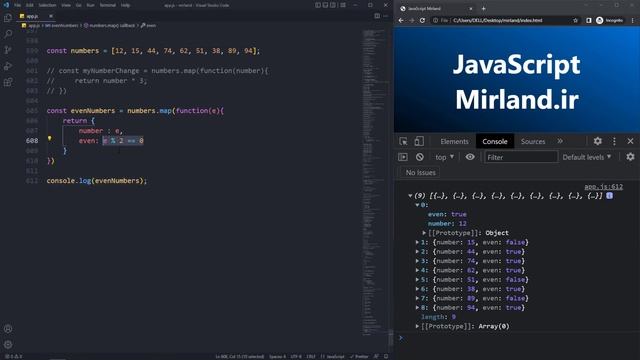Image resolution: width=640 pixels, height=360 pixels.
Task: Click the DevTools inspect element icon
Action: [x=403, y=141]
